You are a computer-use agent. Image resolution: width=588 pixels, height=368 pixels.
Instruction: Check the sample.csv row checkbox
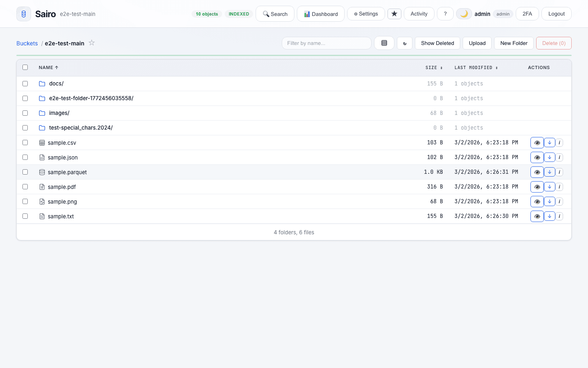pos(25,142)
